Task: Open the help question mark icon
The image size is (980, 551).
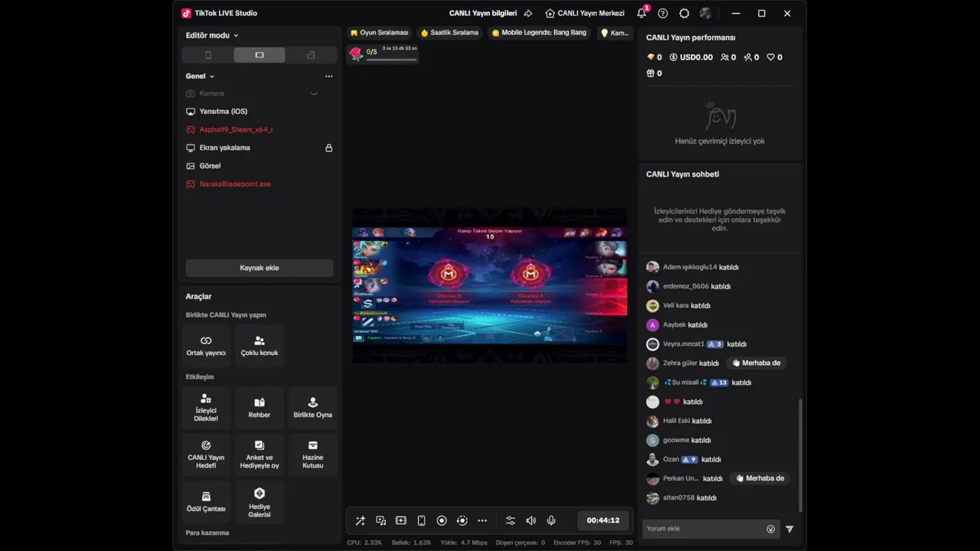Action: (x=663, y=13)
